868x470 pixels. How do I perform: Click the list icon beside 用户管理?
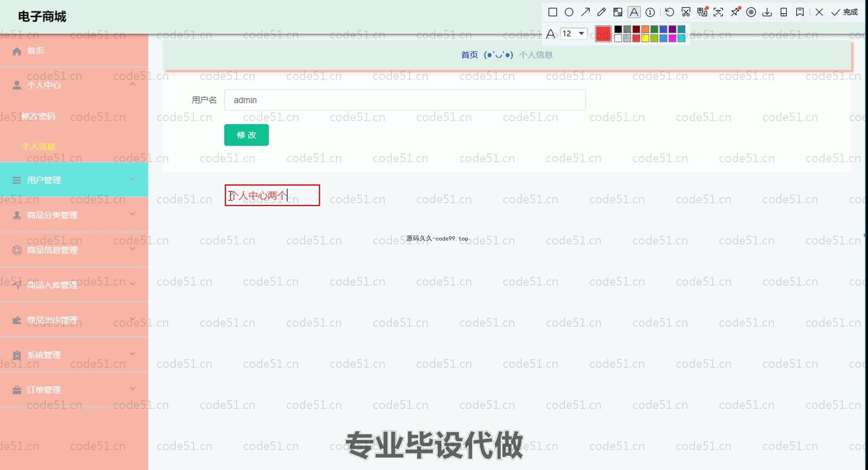coord(17,180)
